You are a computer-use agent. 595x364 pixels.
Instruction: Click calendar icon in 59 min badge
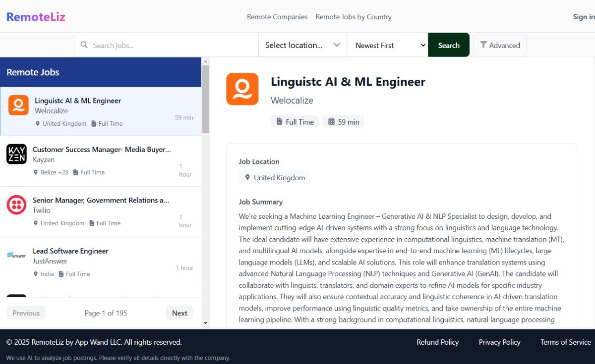click(332, 122)
